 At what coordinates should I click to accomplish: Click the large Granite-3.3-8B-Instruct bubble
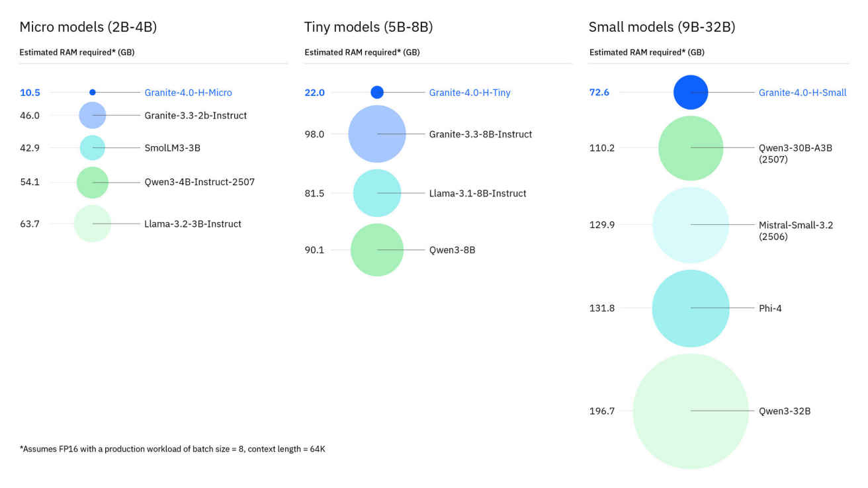(376, 134)
